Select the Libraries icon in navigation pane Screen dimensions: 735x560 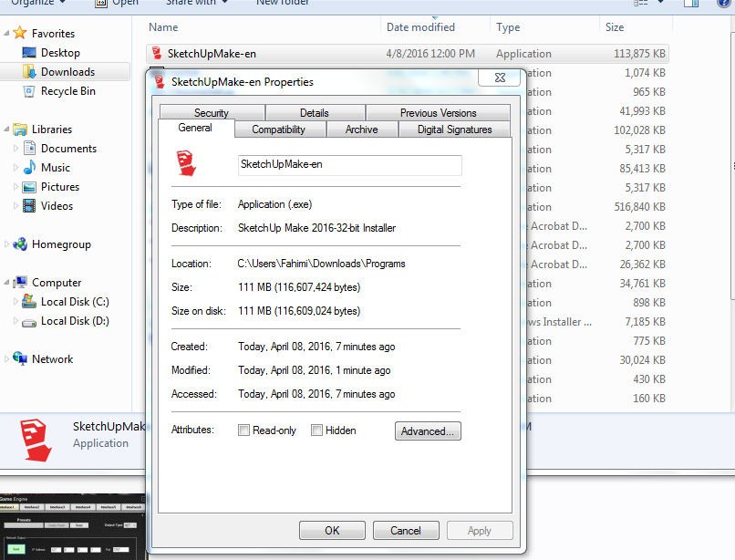tap(20, 129)
